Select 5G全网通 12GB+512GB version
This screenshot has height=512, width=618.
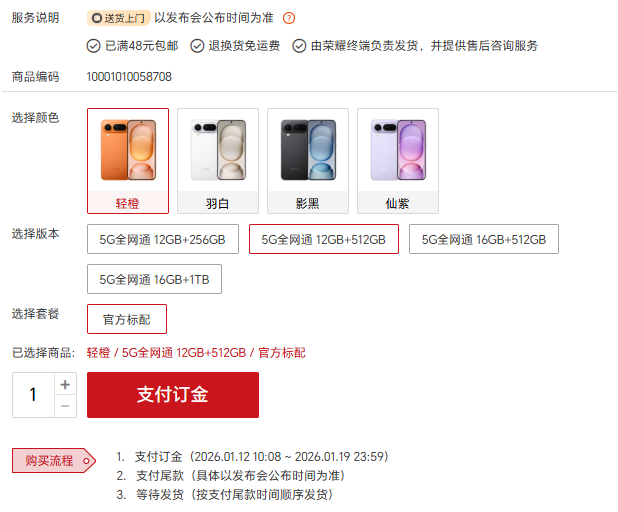coord(324,239)
